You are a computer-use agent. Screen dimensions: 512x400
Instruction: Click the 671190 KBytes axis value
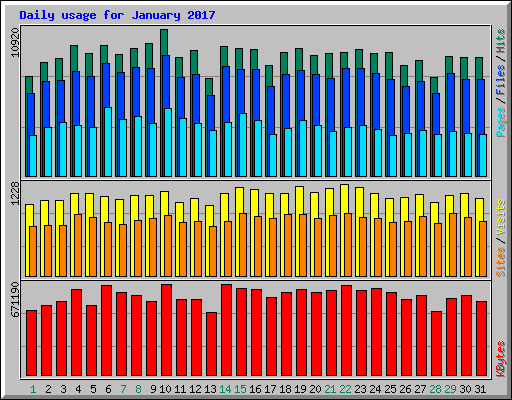tap(15, 300)
